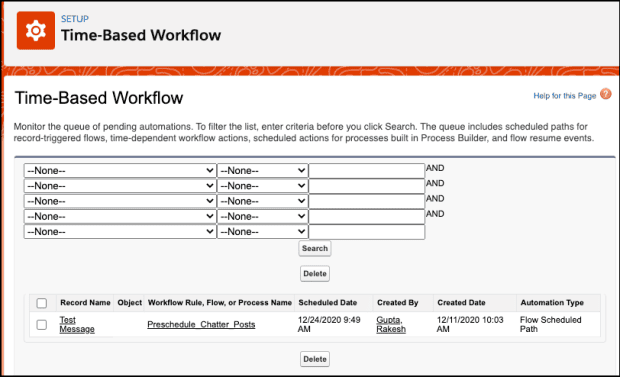This screenshot has height=377, width=620.
Task: Click the Record Name column header
Action: coord(85,303)
